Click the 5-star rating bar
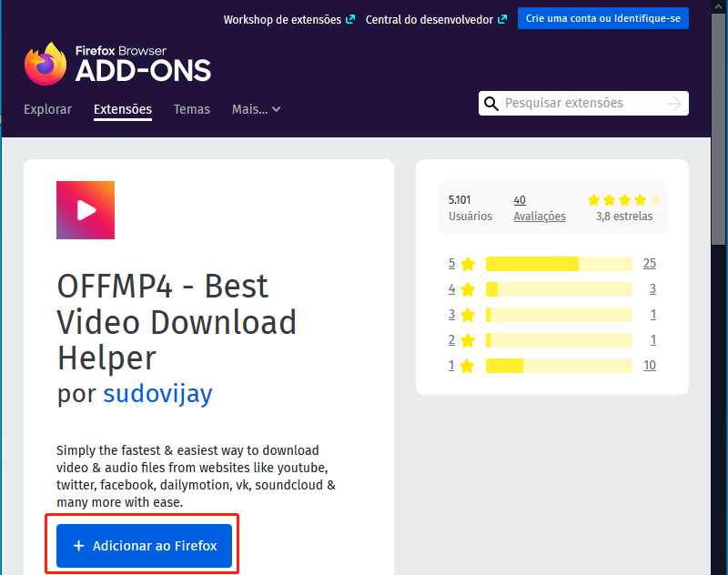 (x=559, y=264)
